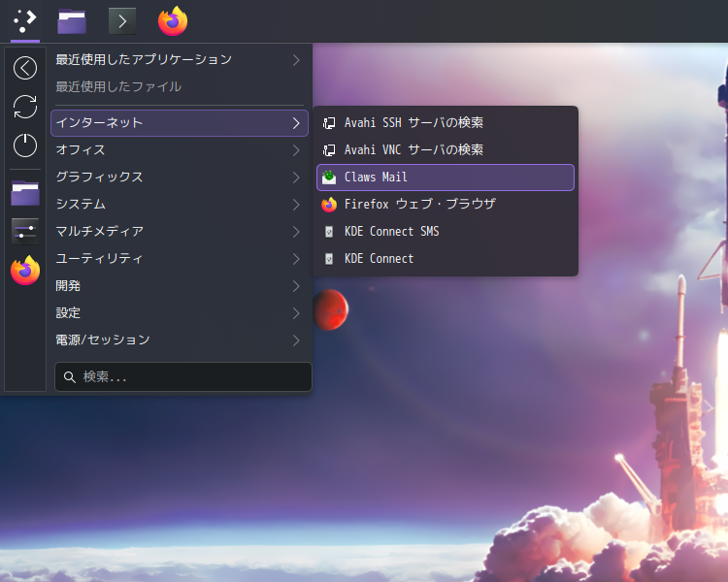Click the circular arrows restart icon in the sidebar

point(25,107)
